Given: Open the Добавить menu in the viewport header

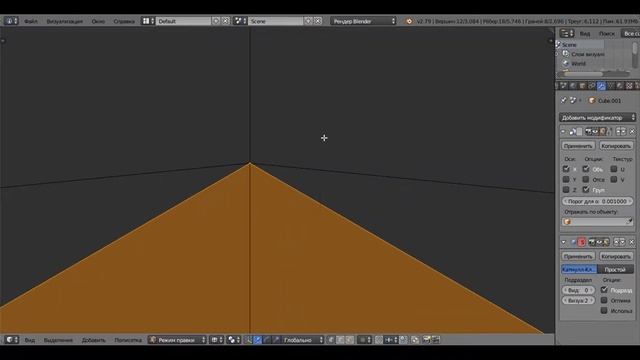Looking at the screenshot, I should click(x=93, y=340).
